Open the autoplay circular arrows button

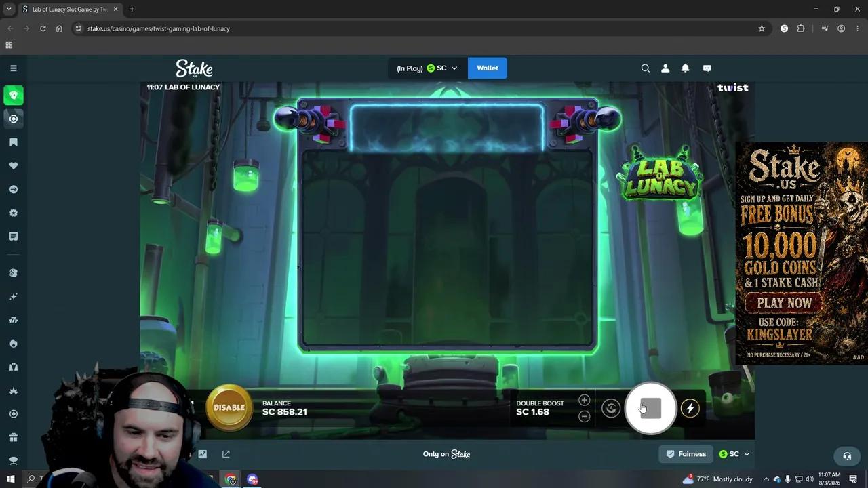coord(611,408)
